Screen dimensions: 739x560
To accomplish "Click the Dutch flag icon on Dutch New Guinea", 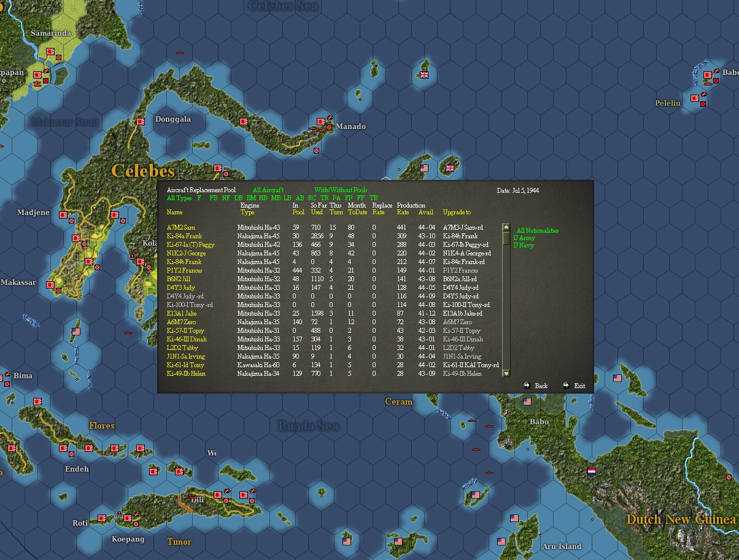I will pyautogui.click(x=592, y=472).
